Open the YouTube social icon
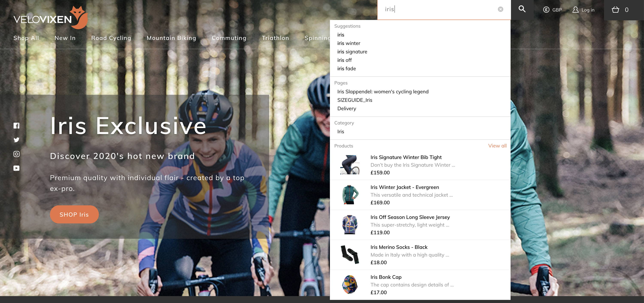 [x=17, y=168]
